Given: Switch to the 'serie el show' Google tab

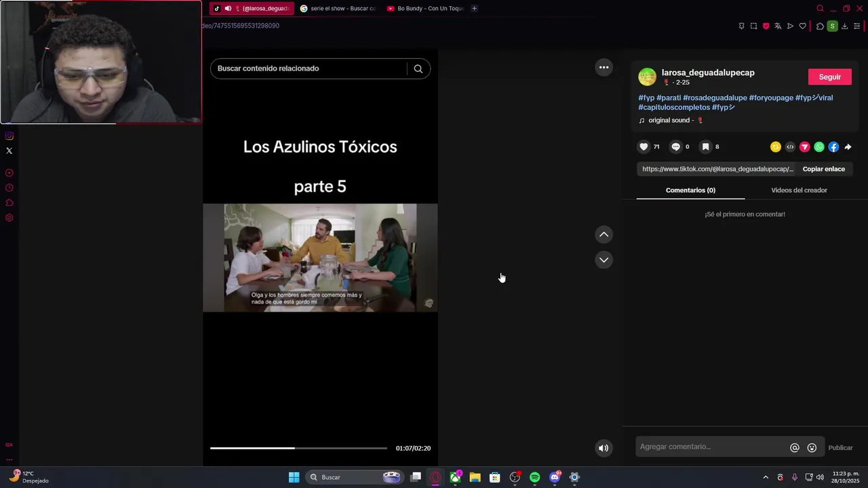Looking at the screenshot, I should pyautogui.click(x=338, y=8).
